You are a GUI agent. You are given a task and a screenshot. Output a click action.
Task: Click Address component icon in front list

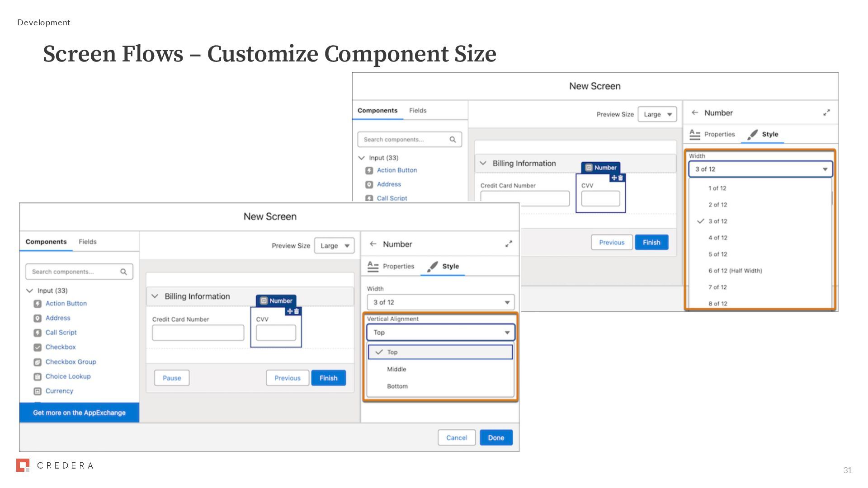point(38,319)
